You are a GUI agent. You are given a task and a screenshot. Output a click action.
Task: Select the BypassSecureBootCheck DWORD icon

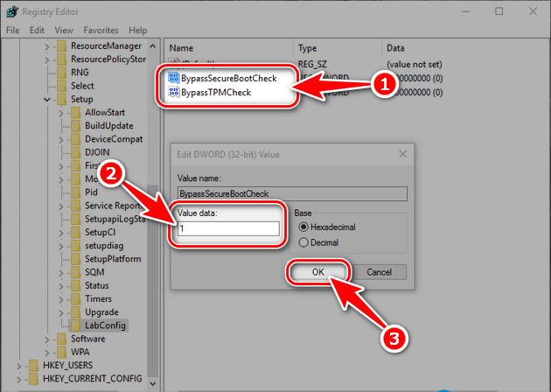tap(173, 78)
